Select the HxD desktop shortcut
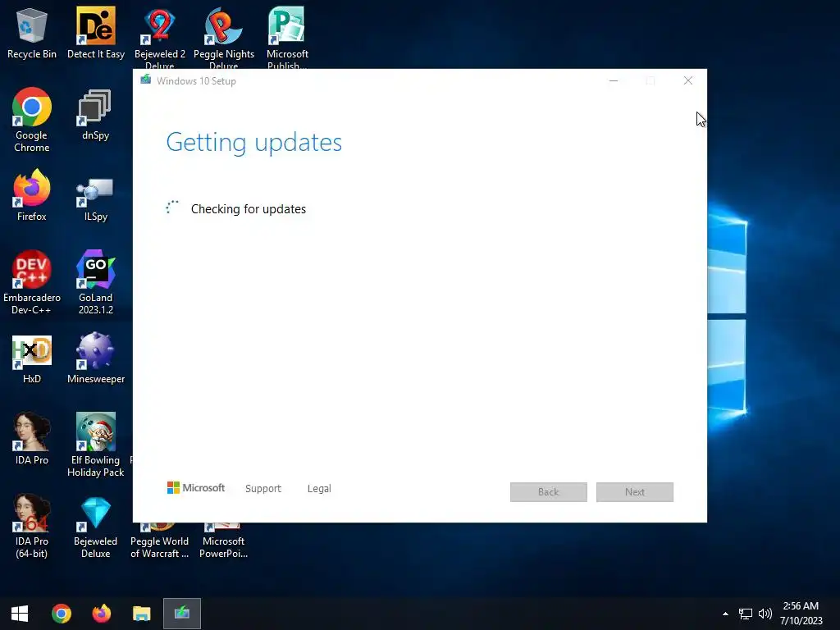 [32, 360]
